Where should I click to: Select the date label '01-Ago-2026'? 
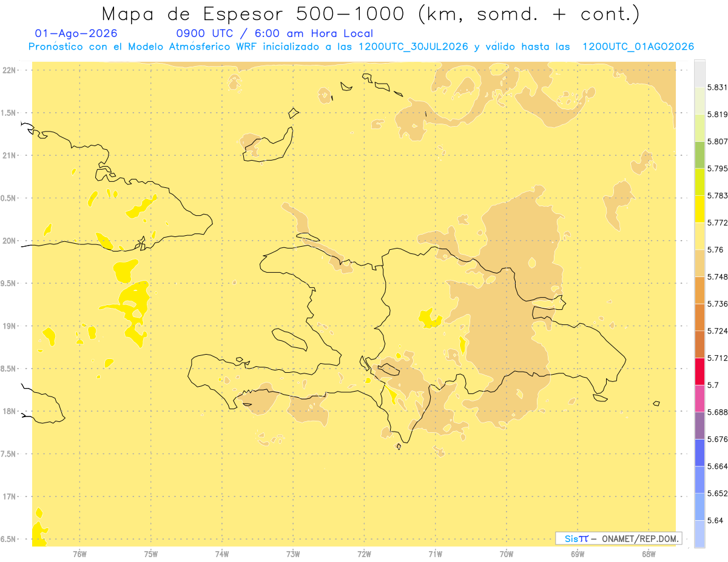pos(76,33)
